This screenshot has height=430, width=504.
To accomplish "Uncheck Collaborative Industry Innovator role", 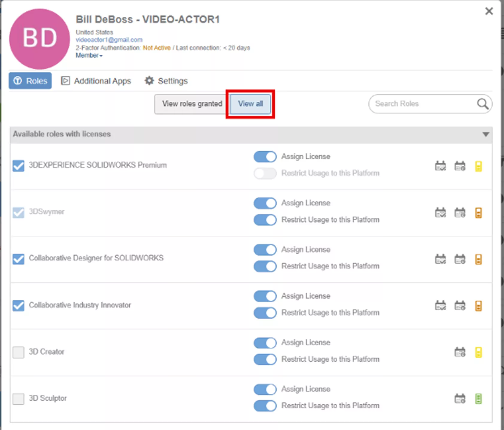I will pos(19,306).
